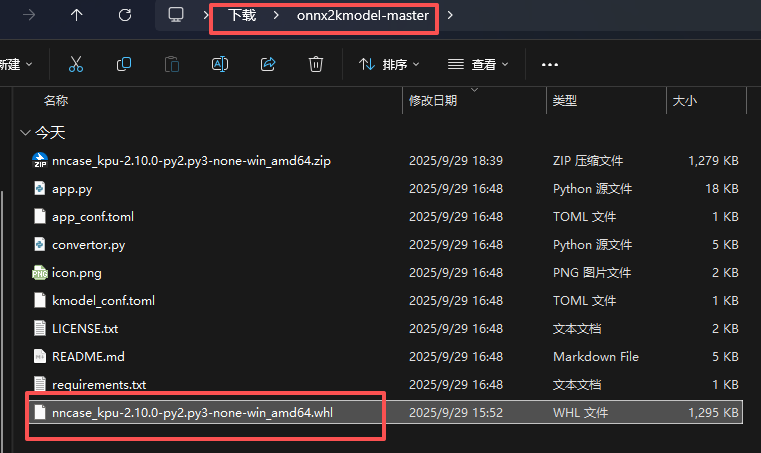Sort by 名称 column header
This screenshot has height=453, width=761.
pos(56,100)
